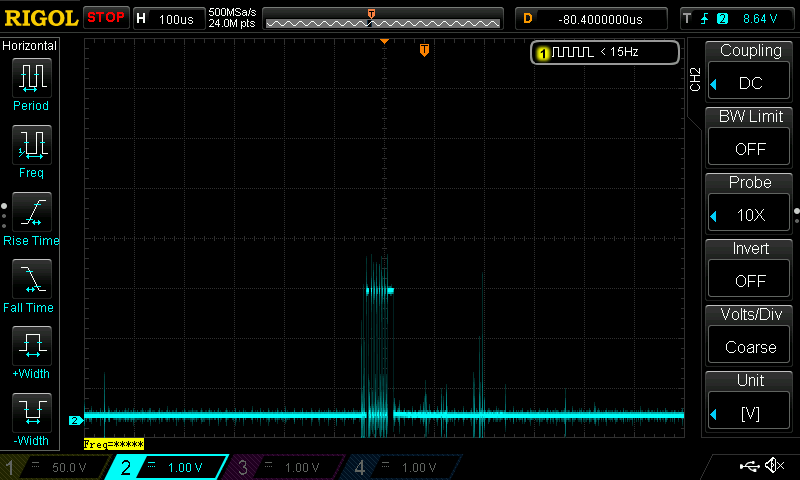800x480 pixels.
Task: Toggle the speaker mute icon
Action: coord(774,466)
